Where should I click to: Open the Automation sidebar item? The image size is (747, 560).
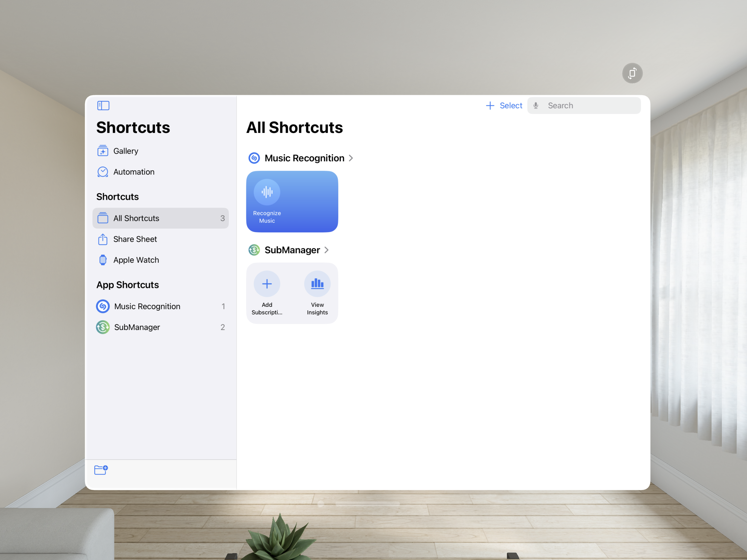pos(161,172)
